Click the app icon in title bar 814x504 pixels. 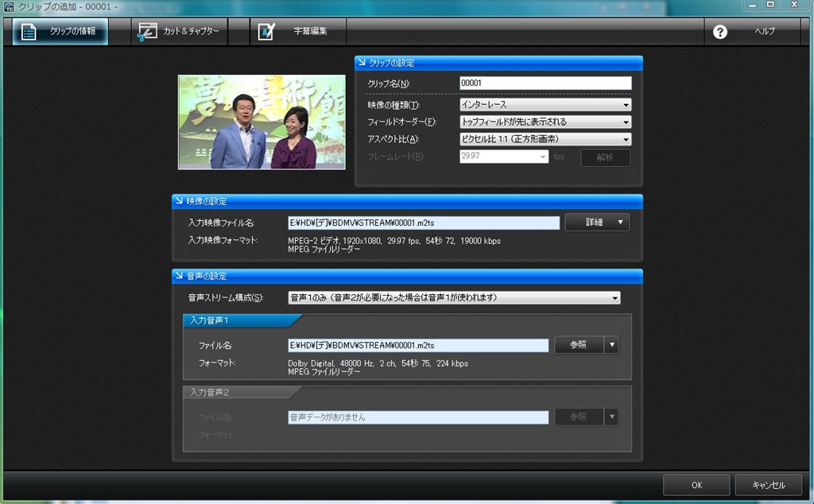click(9, 6)
